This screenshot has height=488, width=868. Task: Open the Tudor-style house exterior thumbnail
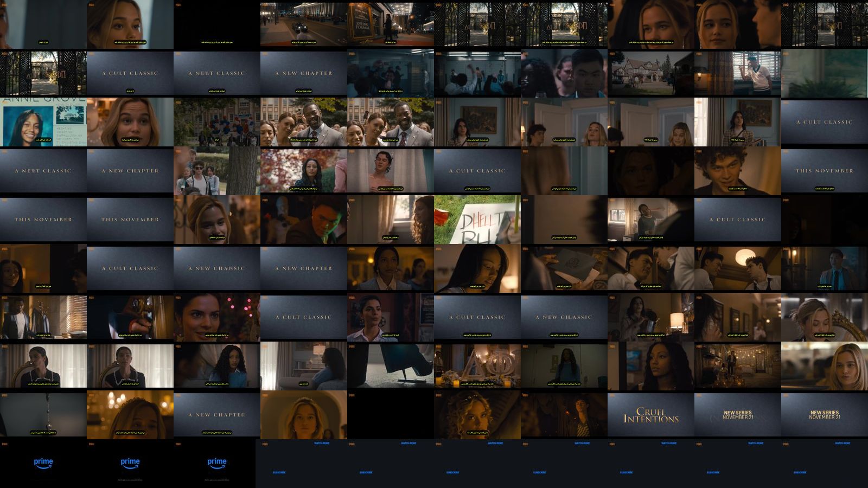[651, 73]
